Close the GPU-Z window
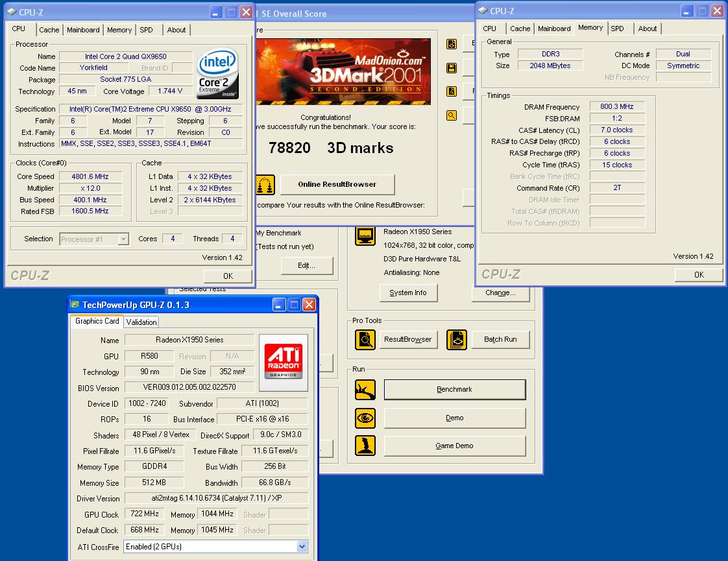728x561 pixels. pos(309,304)
